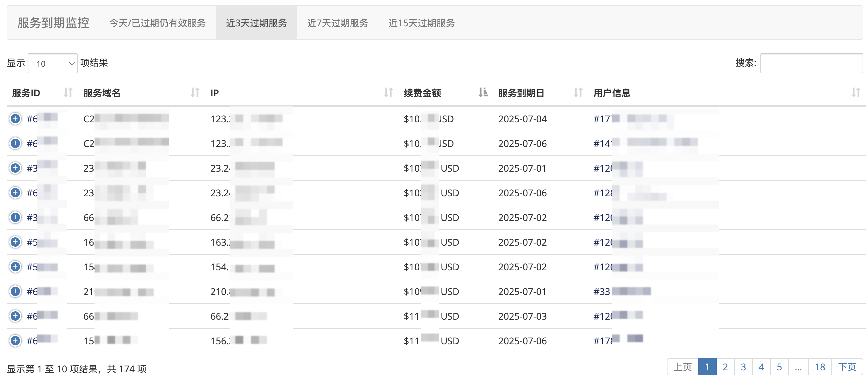The image size is (868, 390).
Task: Sort by IP column arrows
Action: tap(388, 92)
